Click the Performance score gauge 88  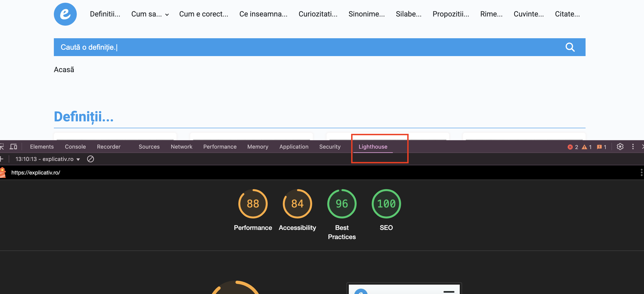(253, 204)
